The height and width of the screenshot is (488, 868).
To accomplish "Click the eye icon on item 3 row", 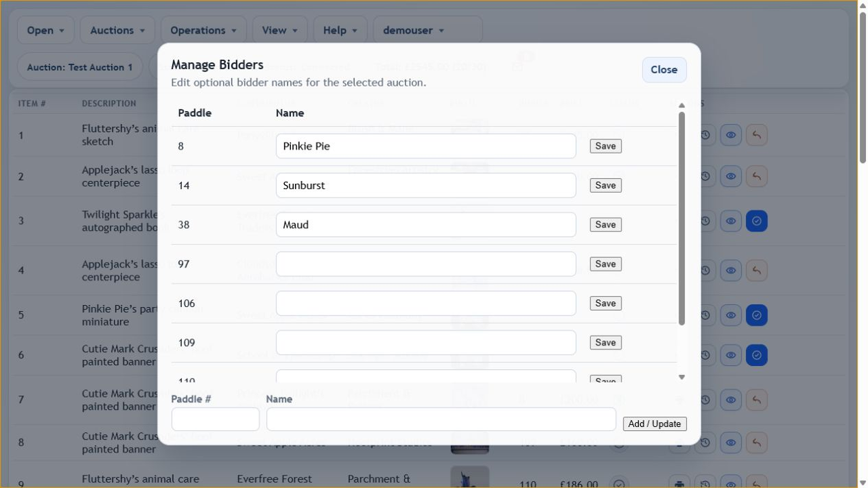I will click(x=731, y=221).
